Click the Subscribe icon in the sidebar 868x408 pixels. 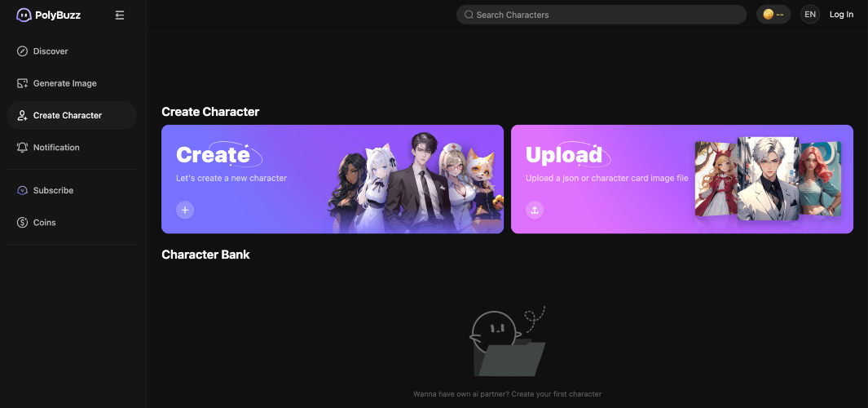pyautogui.click(x=22, y=190)
